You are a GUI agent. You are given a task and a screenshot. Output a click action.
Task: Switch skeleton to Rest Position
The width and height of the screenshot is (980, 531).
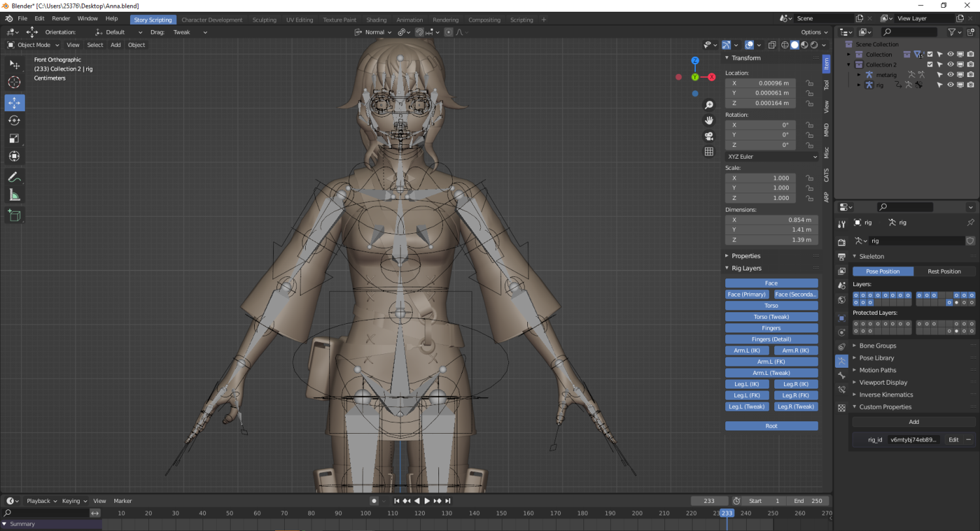point(944,272)
